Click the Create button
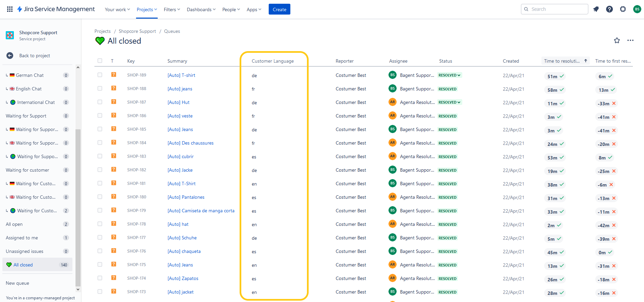Screen dimensions: 644x302 click(x=280, y=9)
